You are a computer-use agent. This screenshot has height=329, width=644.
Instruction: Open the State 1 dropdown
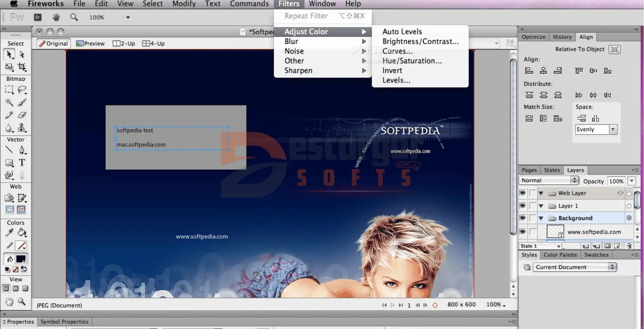tap(540, 246)
